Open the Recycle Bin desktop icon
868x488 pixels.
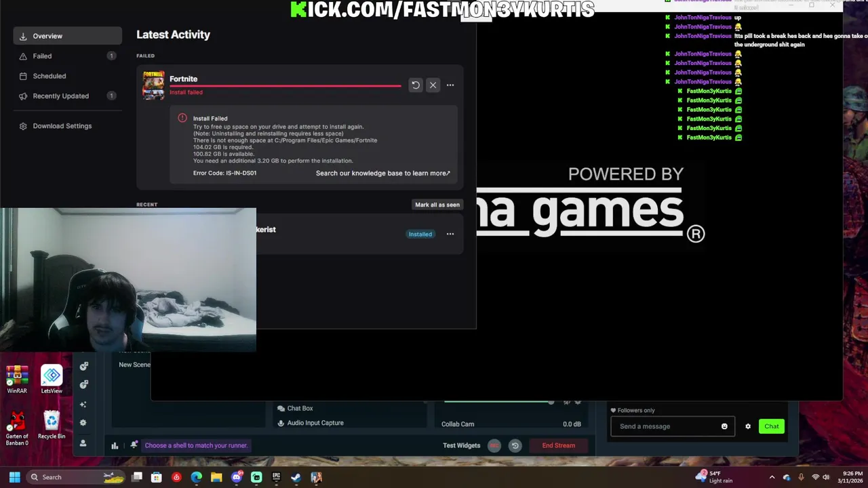click(52, 426)
